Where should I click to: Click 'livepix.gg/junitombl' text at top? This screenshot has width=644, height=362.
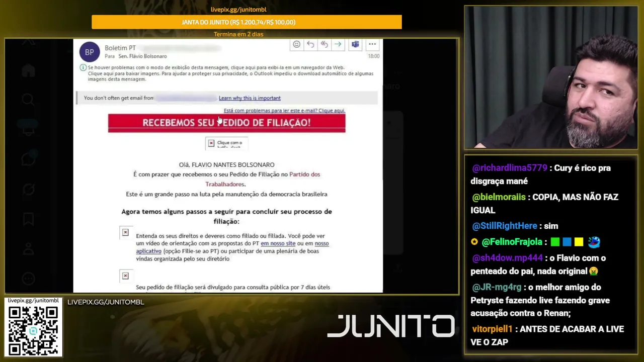238,10
